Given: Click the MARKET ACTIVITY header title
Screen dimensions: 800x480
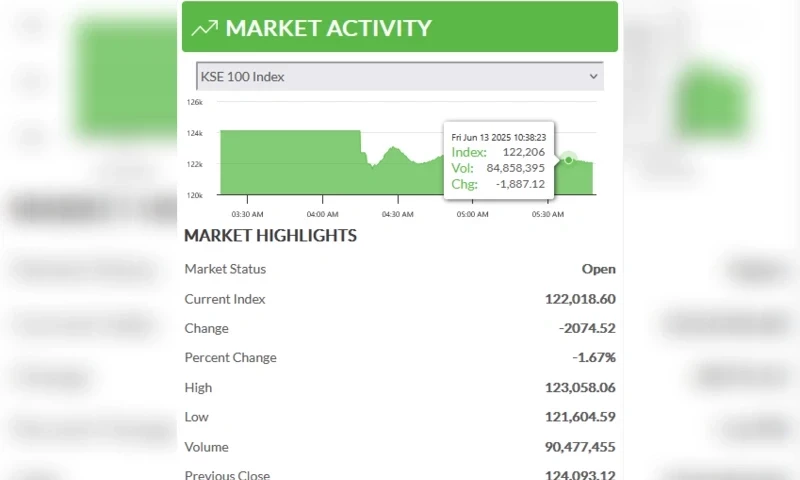Looking at the screenshot, I should 328,28.
